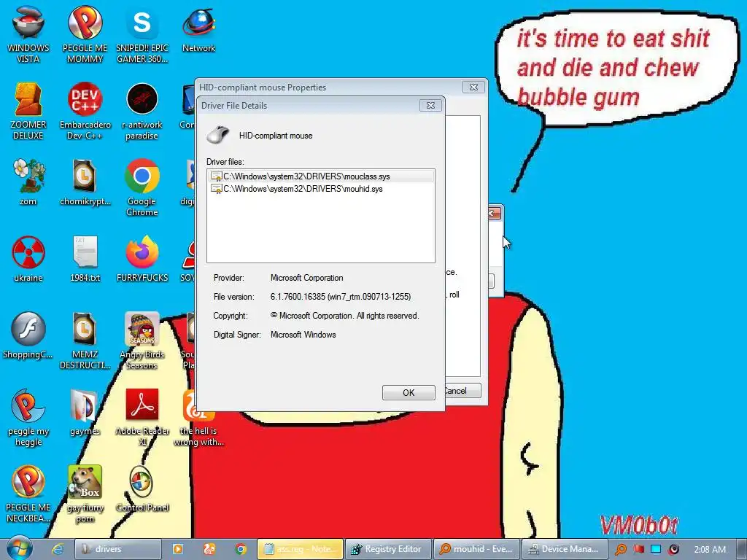Open the Windows Start menu orb
Viewport: 747px width, 560px height.
pos(19,548)
